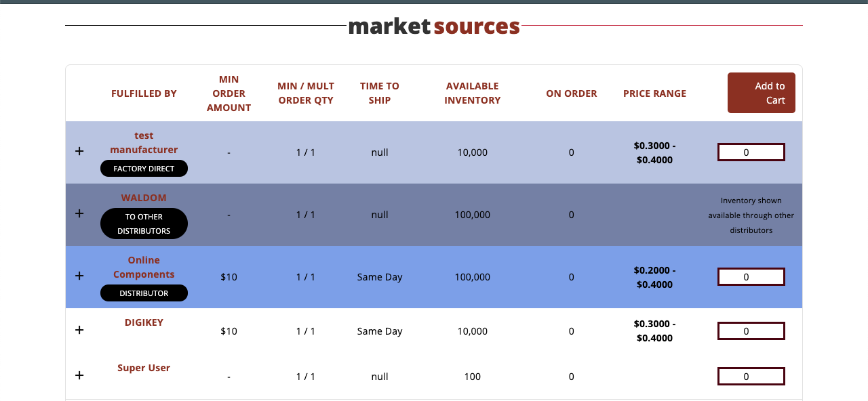The height and width of the screenshot is (401, 868).
Task: Expand the Super User row
Action: (79, 375)
